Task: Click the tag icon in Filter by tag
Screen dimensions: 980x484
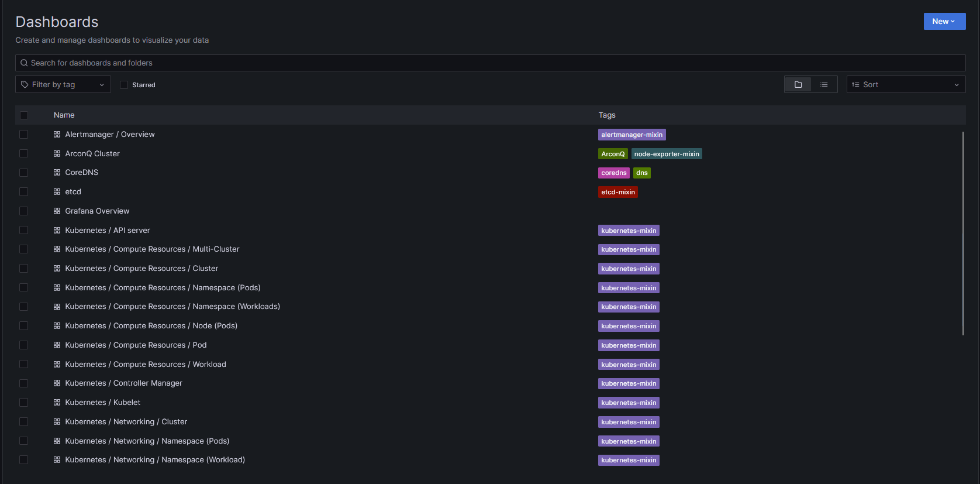Action: (25, 84)
